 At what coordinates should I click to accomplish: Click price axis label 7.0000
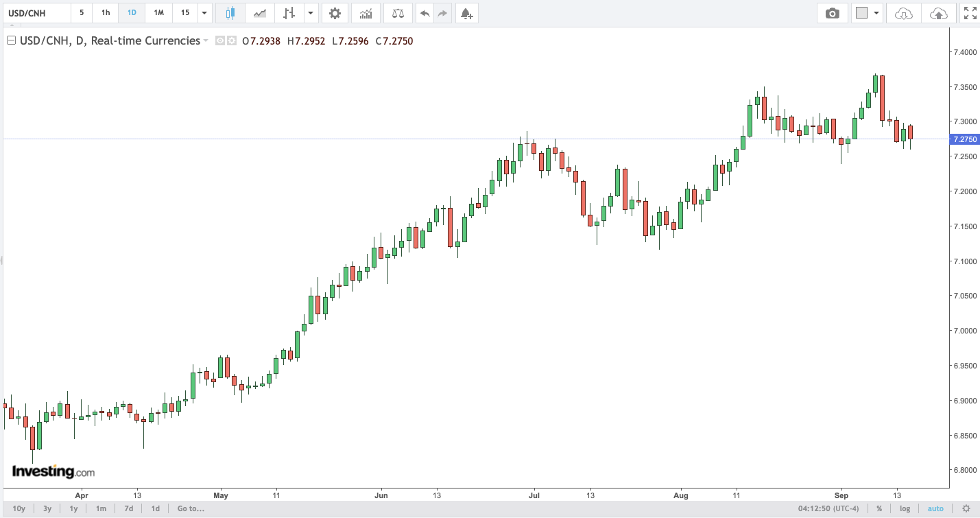tap(966, 331)
